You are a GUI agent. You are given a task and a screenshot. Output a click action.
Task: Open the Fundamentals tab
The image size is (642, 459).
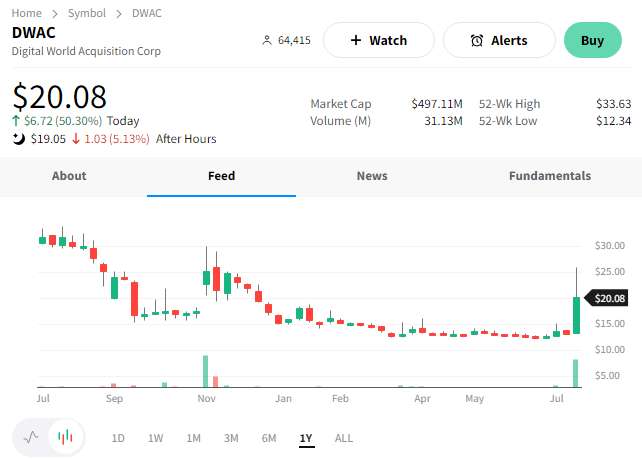pyautogui.click(x=549, y=176)
